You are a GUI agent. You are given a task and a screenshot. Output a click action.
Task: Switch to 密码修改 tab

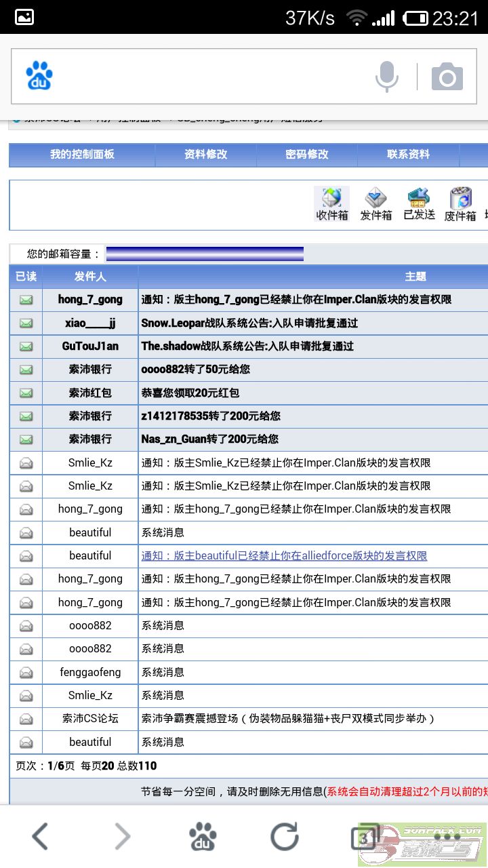307,155
